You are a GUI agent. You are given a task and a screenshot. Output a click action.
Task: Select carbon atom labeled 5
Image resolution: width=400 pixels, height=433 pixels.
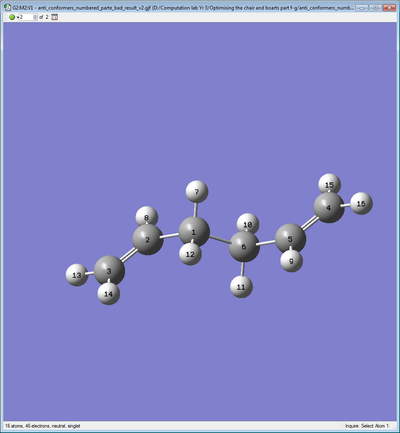click(x=290, y=238)
